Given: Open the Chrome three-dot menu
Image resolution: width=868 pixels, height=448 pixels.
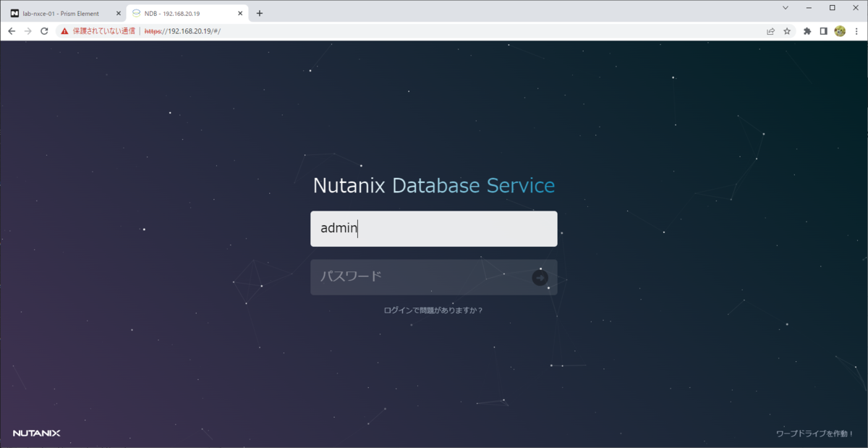Looking at the screenshot, I should (856, 31).
